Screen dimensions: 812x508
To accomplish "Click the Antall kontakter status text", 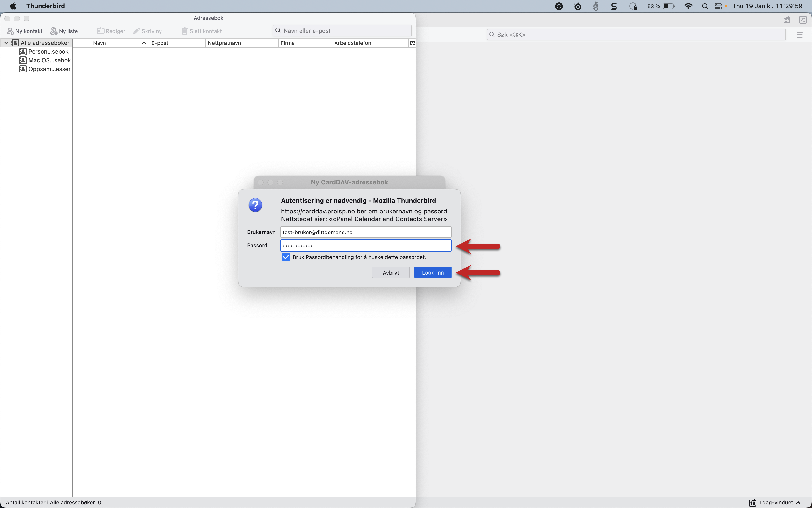I will (53, 502).
